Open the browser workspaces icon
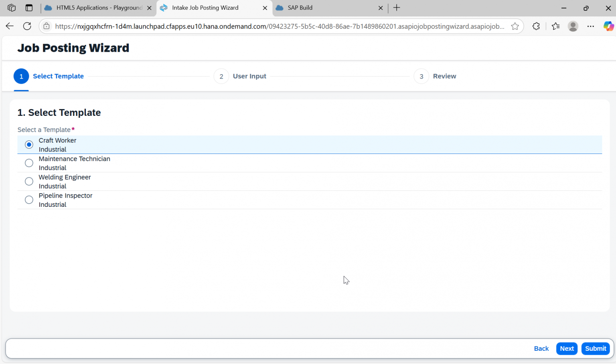 pos(12,8)
